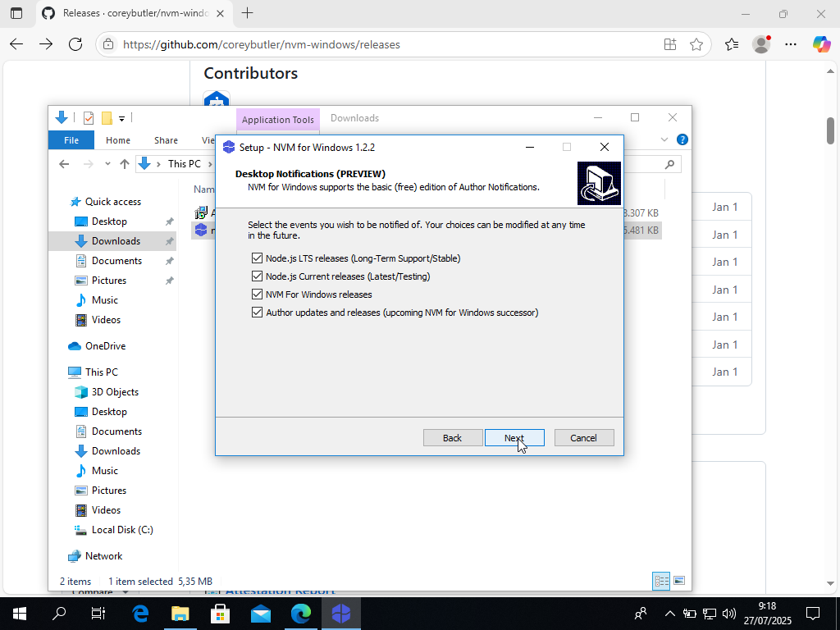
Task: Open the Favorites hub in Edge
Action: click(732, 44)
